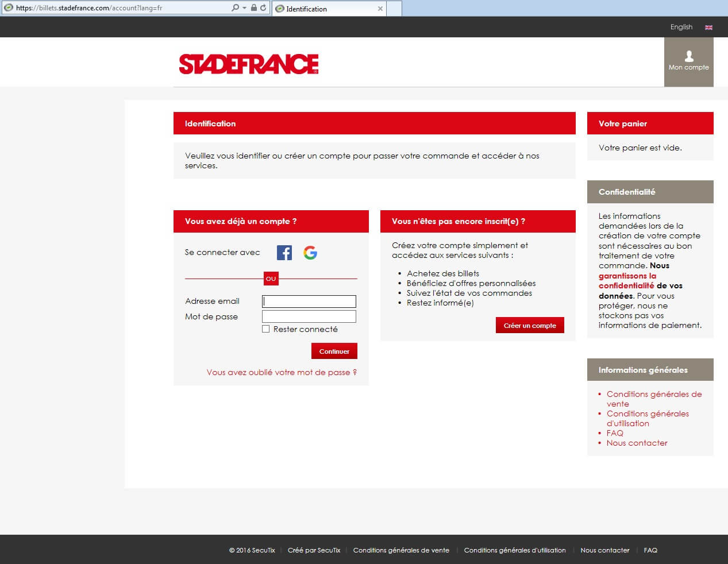Open the Créé par SecuTix footer link
Screen dimensions: 728x564
coord(314,550)
